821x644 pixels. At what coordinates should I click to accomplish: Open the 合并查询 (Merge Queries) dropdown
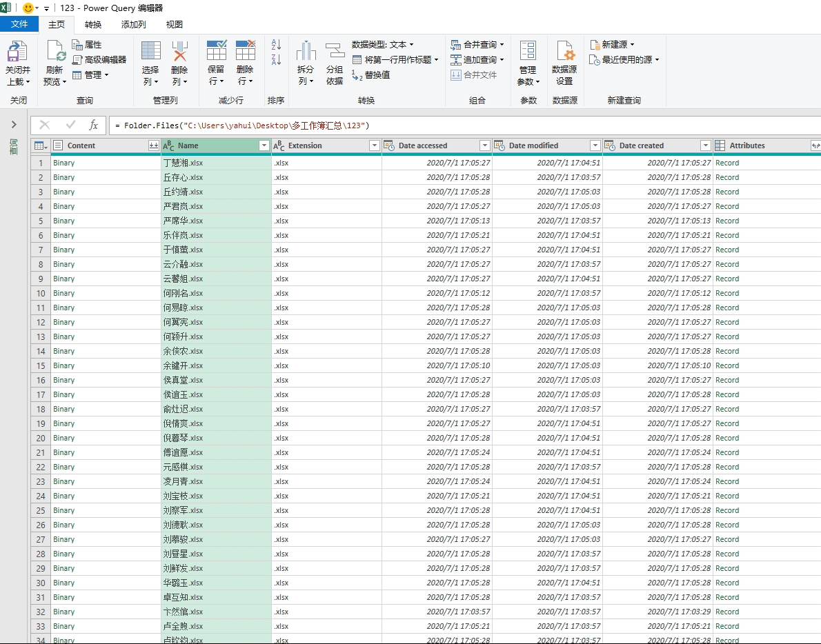(477, 44)
